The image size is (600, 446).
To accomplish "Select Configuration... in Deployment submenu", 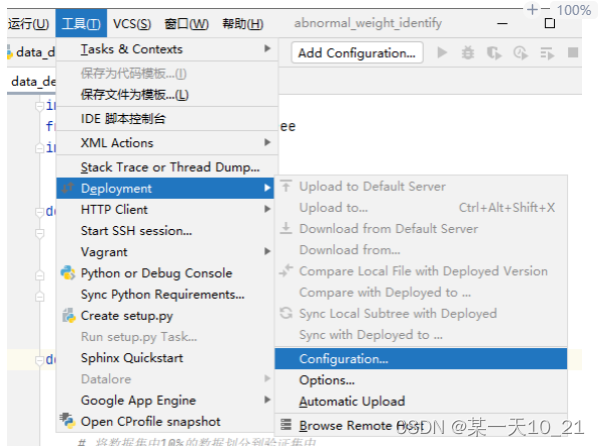I will (421, 359).
